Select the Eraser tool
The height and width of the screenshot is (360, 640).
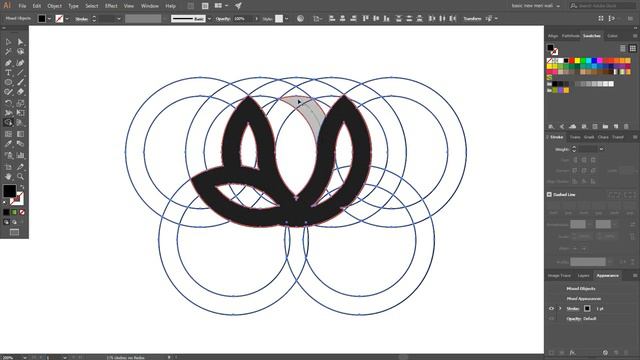[x=20, y=92]
